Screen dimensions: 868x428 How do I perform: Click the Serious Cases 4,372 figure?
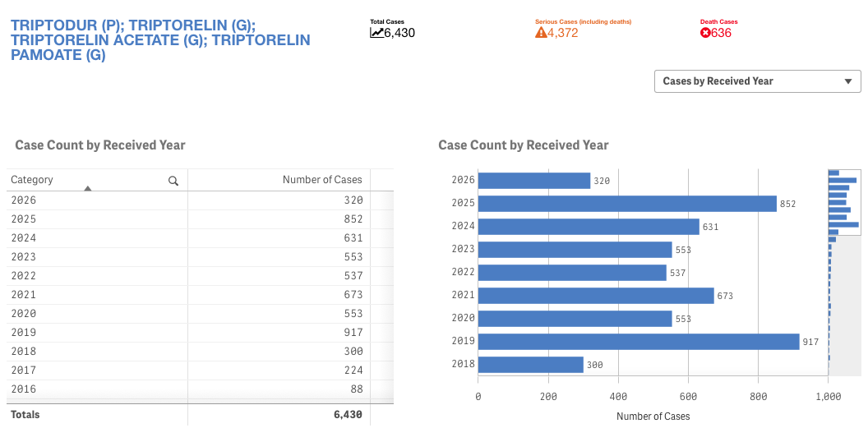[x=563, y=33]
